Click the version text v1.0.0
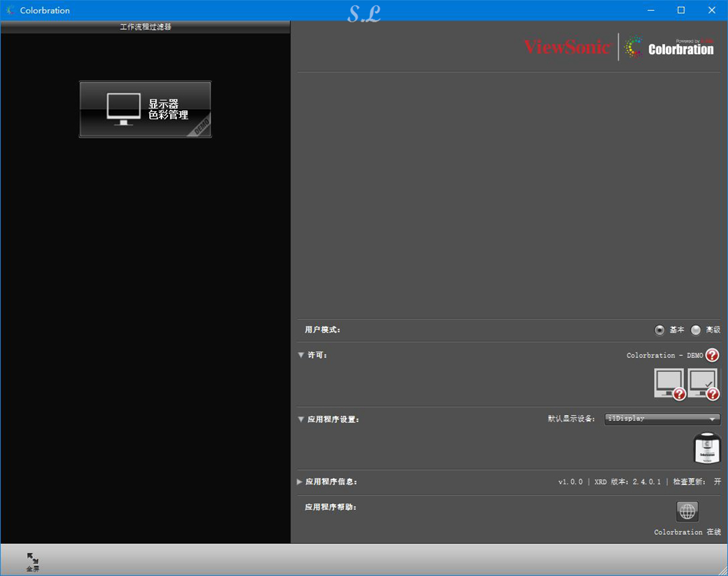728x576 pixels. coord(570,482)
